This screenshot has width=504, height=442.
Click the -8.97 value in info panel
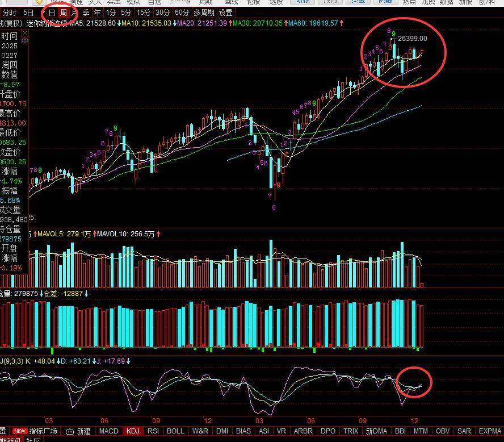10,85
